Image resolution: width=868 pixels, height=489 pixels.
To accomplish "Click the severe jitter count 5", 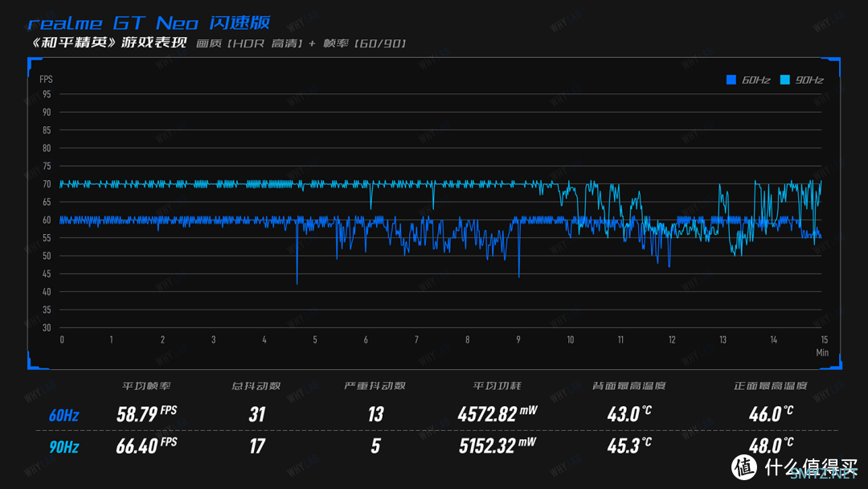I will click(376, 446).
